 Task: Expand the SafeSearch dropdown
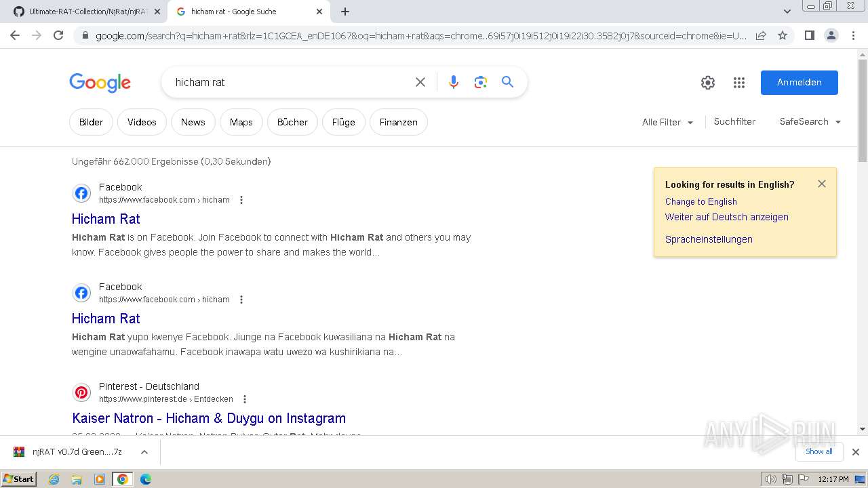point(810,122)
